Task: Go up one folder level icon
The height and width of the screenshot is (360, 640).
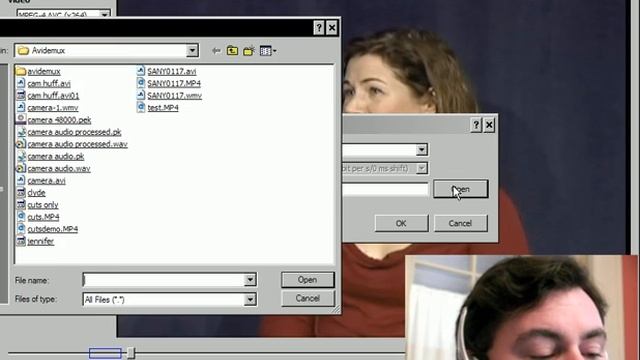Action: point(232,51)
